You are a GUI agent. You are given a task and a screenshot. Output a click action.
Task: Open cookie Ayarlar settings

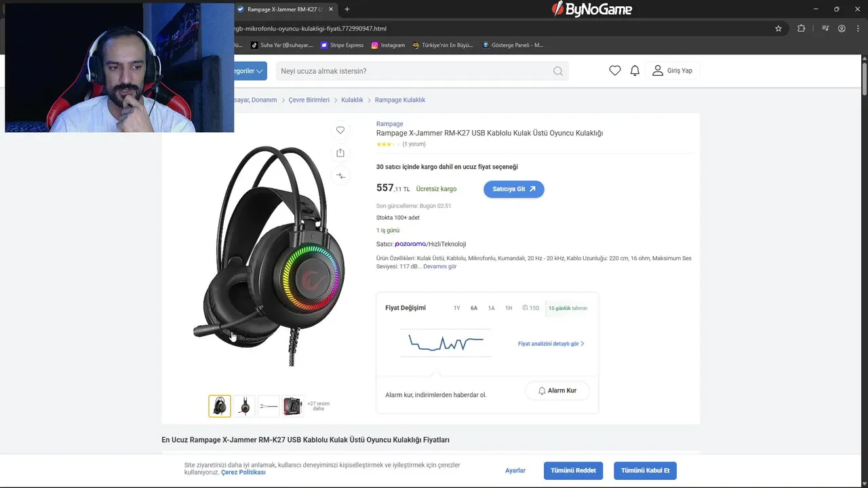click(x=515, y=470)
